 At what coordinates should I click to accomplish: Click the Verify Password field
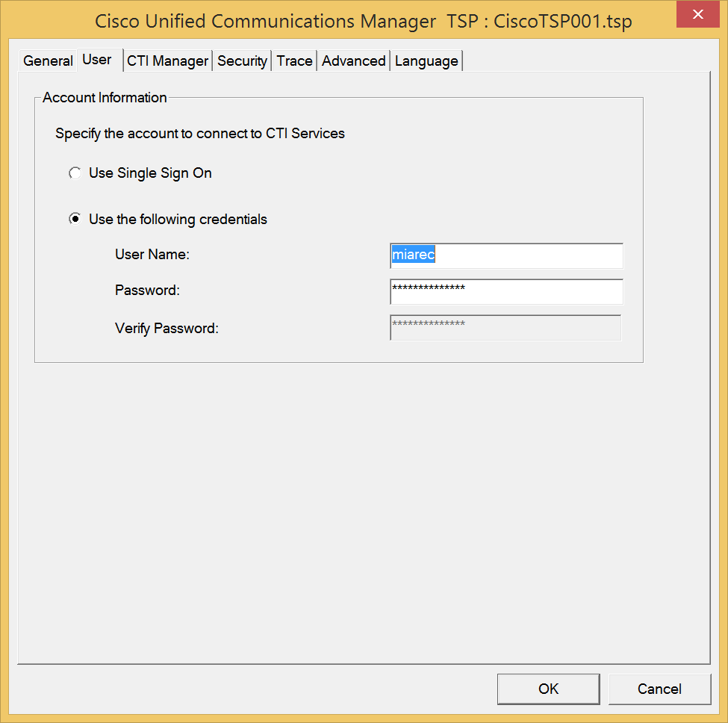[x=505, y=328]
